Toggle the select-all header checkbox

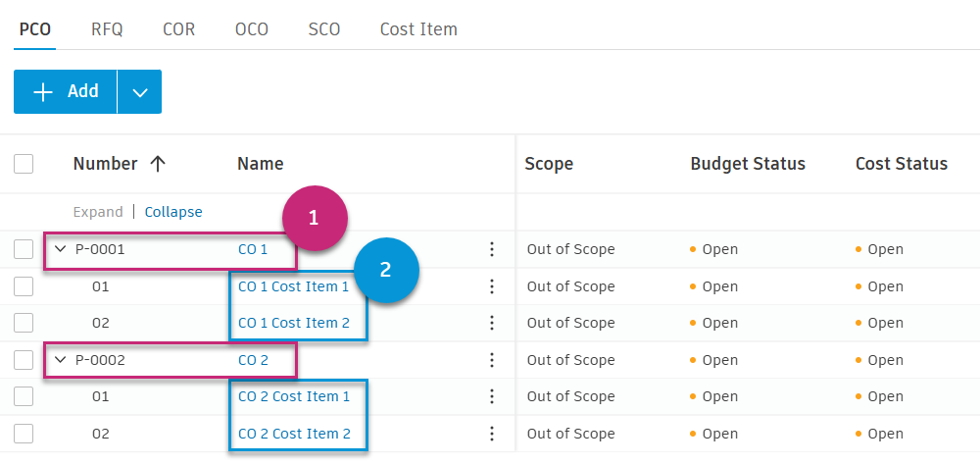tap(24, 164)
